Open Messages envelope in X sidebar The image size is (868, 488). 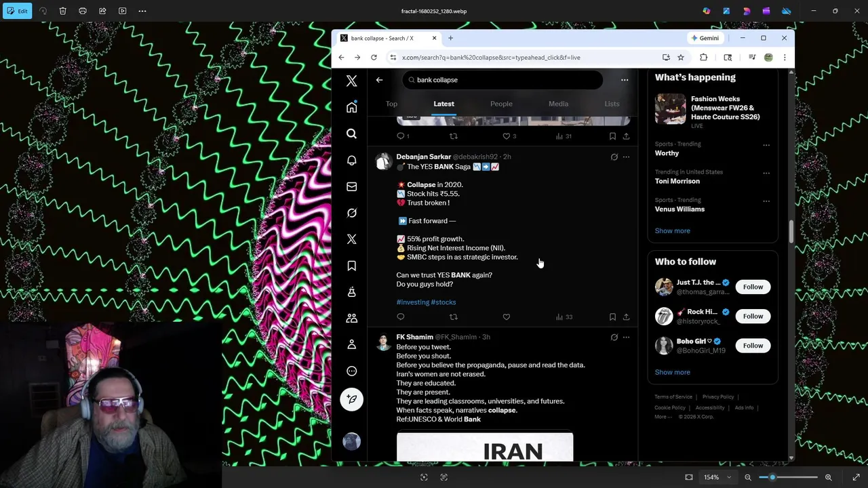(351, 186)
